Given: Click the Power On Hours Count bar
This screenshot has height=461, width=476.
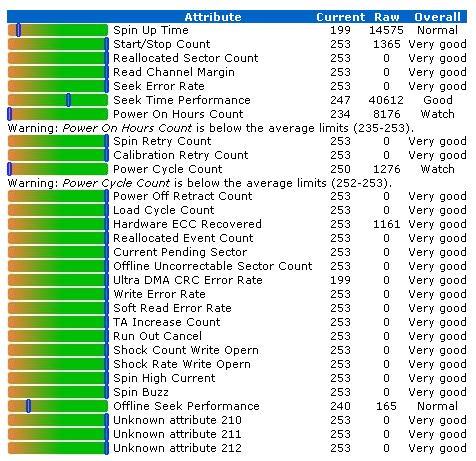Looking at the screenshot, I should pos(58,114).
